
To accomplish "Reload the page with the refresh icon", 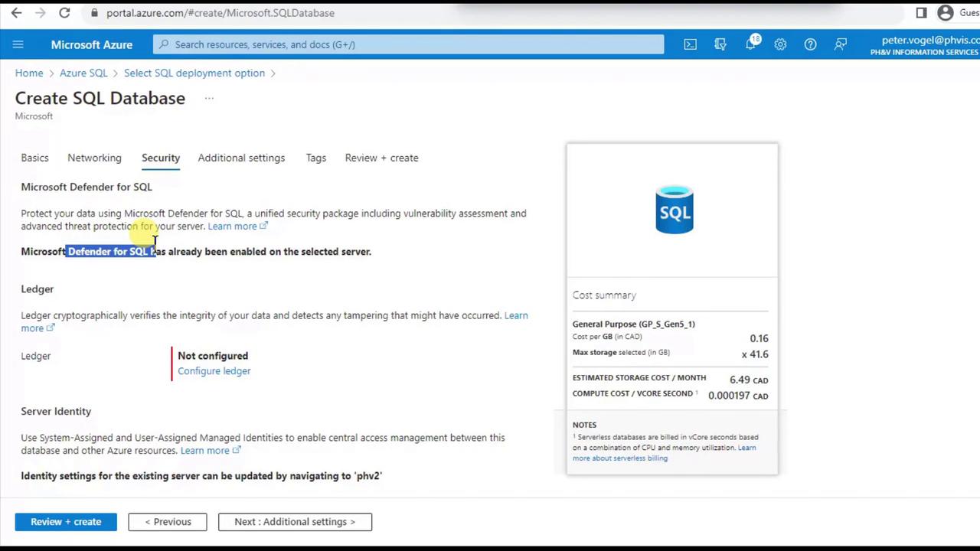I will 64,13.
